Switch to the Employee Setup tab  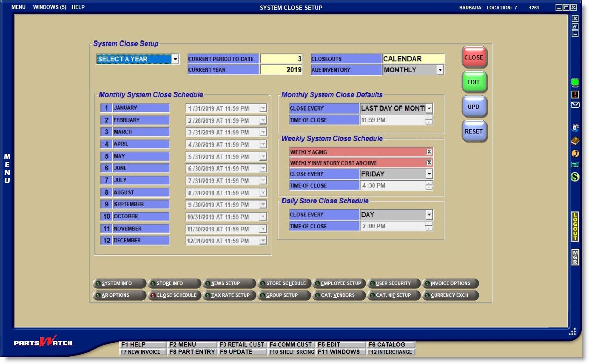[339, 283]
